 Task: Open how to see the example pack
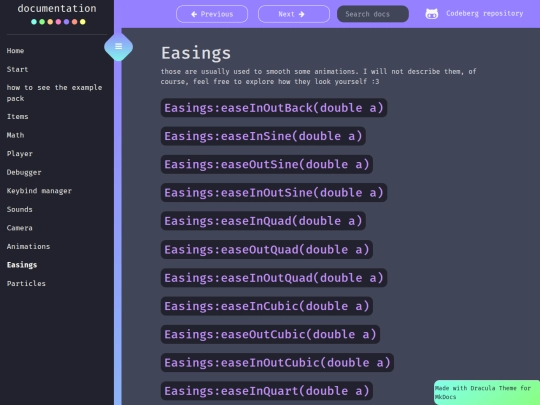click(54, 93)
